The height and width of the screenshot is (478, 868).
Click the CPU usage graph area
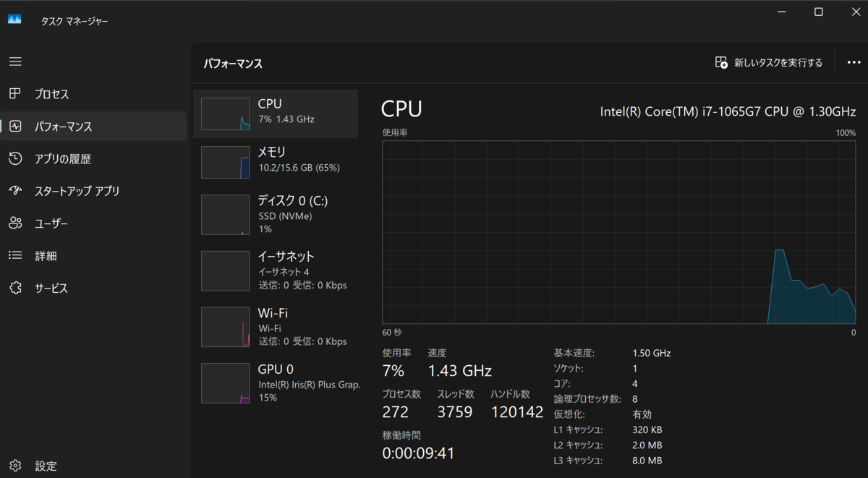pos(619,232)
